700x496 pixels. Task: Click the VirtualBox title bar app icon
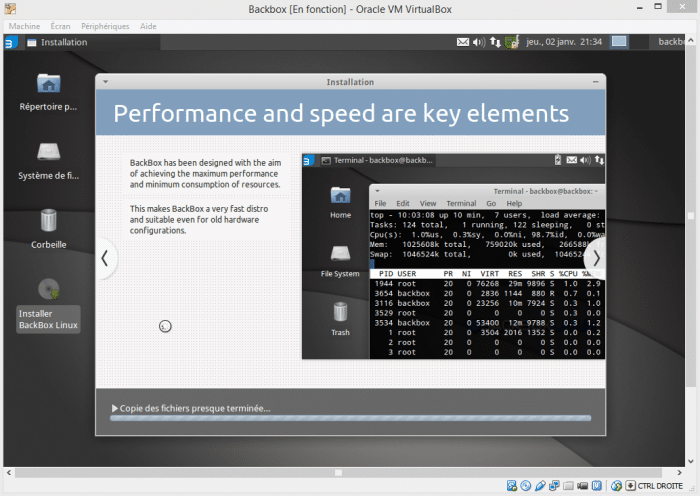click(x=10, y=8)
